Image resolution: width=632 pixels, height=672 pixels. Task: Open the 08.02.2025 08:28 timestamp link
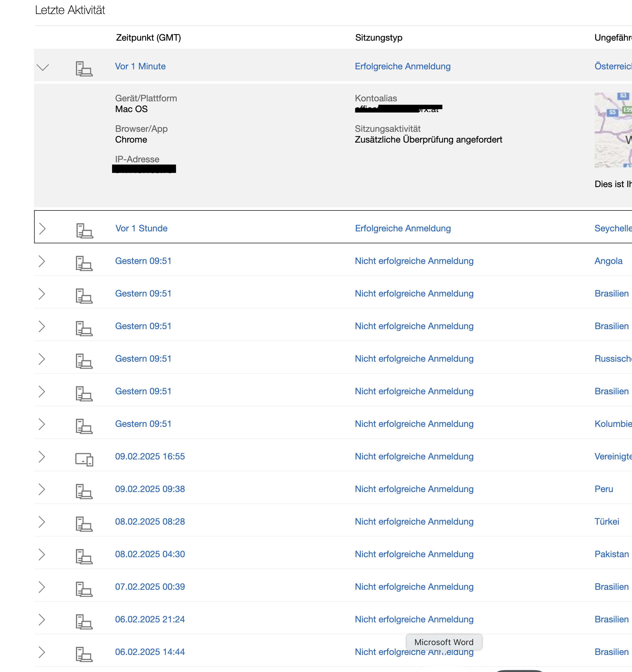tap(150, 522)
